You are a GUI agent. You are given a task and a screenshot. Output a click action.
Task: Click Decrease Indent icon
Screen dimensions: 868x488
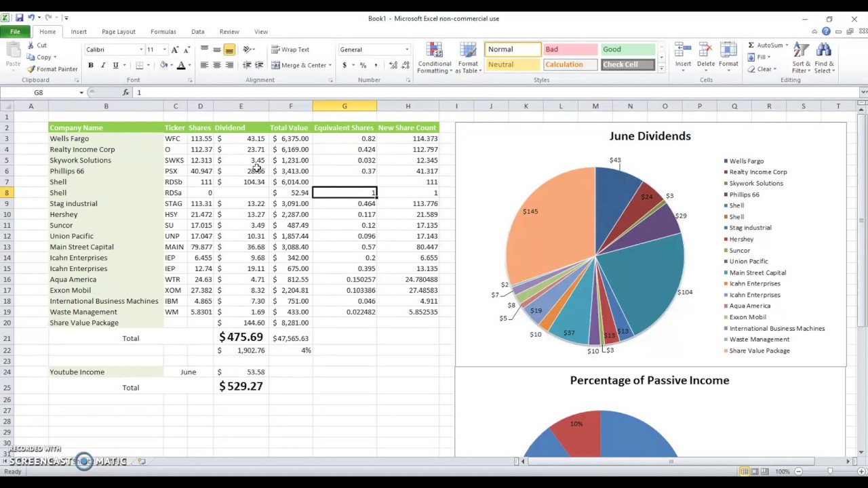click(247, 65)
